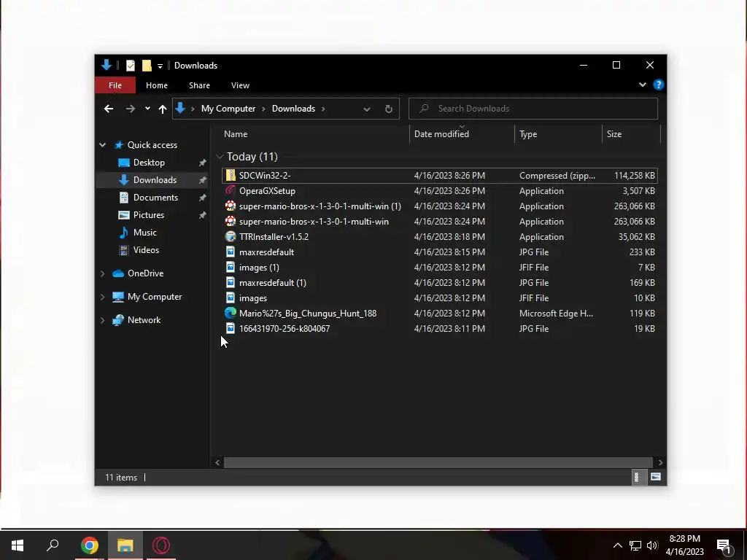
Task: Open the notification center icon
Action: click(x=724, y=545)
